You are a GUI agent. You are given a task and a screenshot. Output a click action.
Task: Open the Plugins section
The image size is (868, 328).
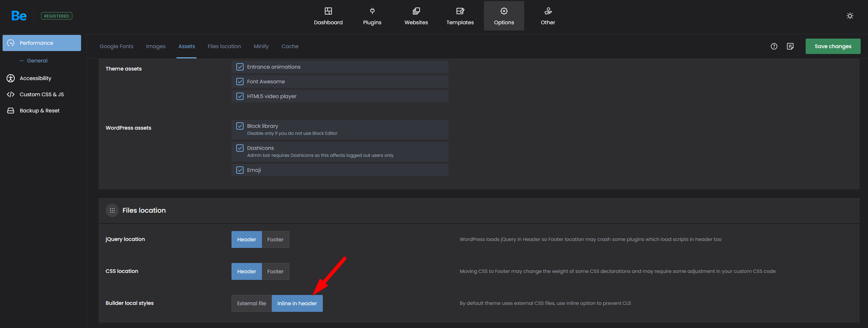372,16
